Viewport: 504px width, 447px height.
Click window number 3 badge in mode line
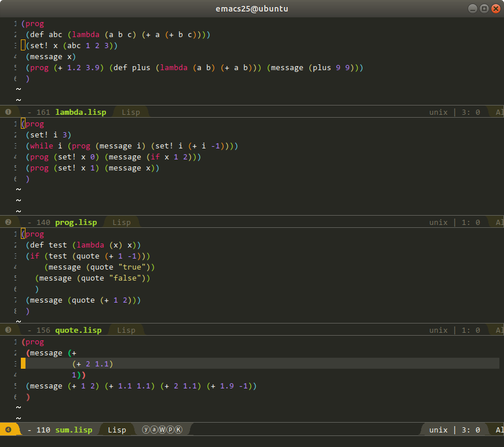pyautogui.click(x=8, y=330)
